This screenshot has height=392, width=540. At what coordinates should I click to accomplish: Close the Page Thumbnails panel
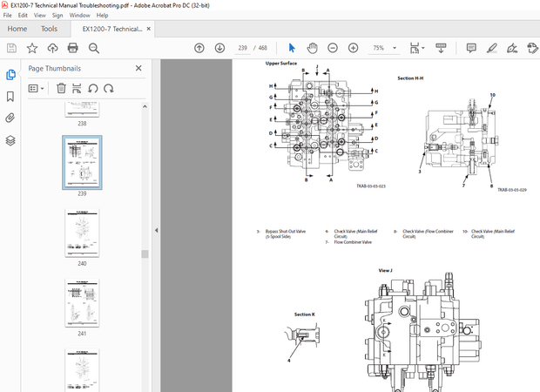click(x=138, y=68)
